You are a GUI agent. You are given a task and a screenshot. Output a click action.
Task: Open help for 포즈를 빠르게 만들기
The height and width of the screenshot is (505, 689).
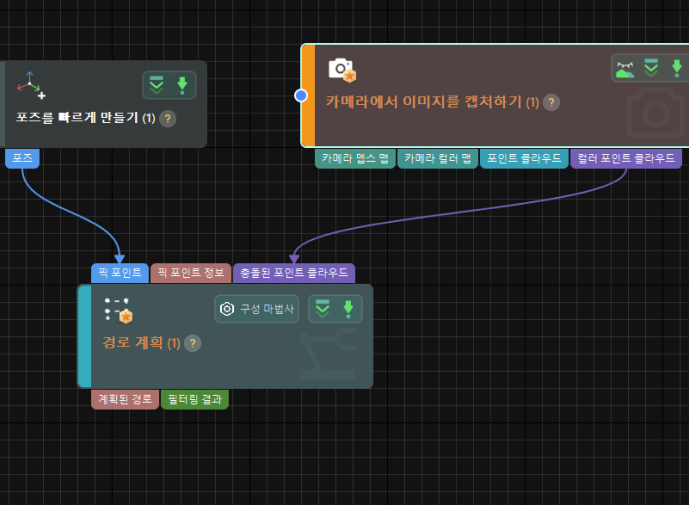(x=167, y=119)
